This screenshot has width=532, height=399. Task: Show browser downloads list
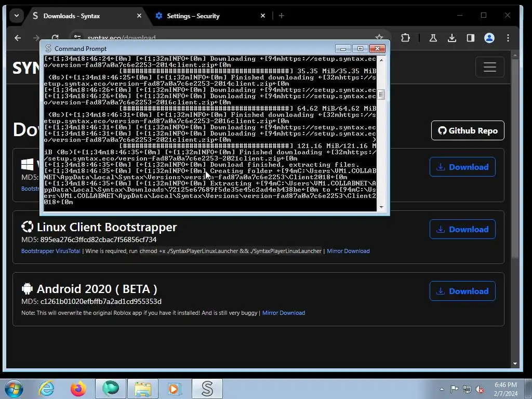(451, 38)
